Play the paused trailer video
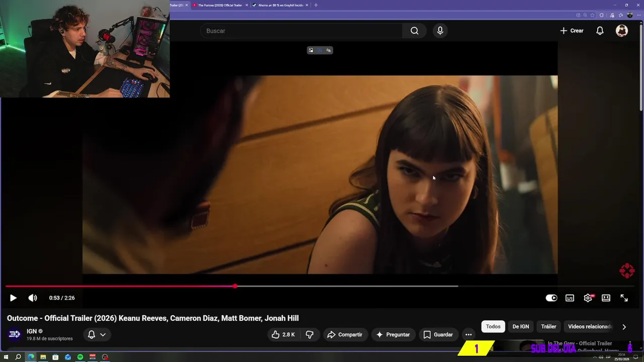The image size is (644, 362). coord(13,298)
